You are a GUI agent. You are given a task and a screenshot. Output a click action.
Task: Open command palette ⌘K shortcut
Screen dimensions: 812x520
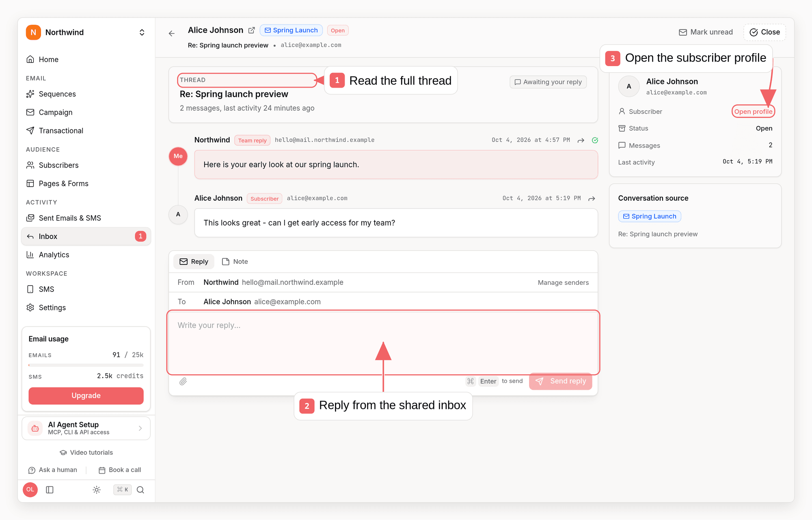click(122, 490)
